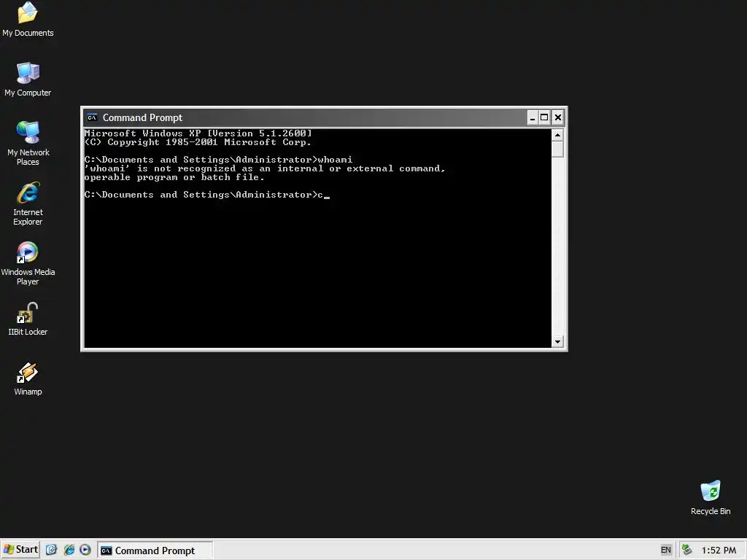Select the Recycle Bin icon
This screenshot has height=560, width=747.
711,497
